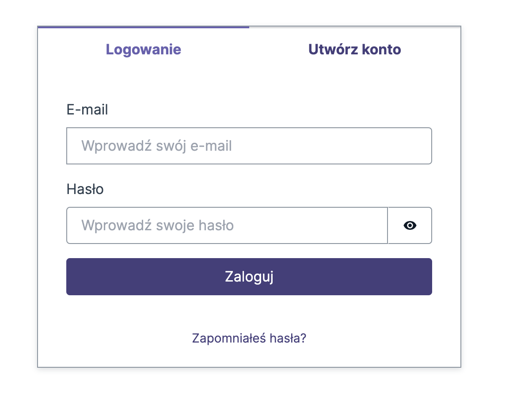Open the Utwórz konto tab
The height and width of the screenshot is (419, 532).
355,49
